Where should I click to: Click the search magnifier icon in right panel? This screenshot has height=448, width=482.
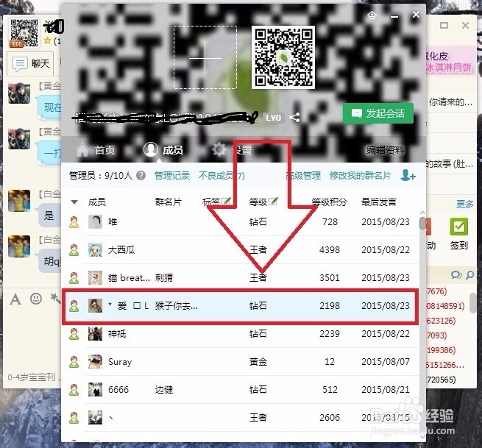pos(469,274)
